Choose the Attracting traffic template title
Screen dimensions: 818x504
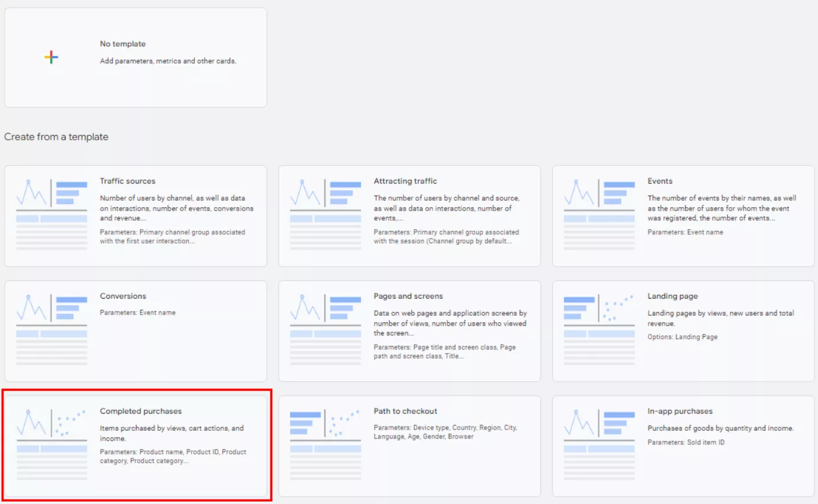pyautogui.click(x=405, y=181)
